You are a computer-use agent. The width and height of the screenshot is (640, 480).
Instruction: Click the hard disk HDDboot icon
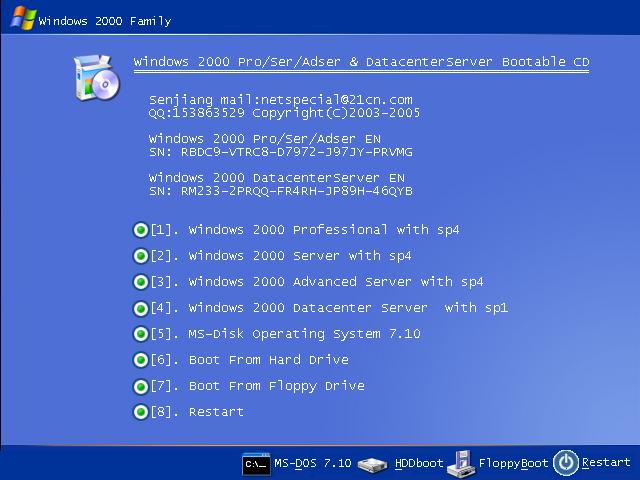point(372,464)
